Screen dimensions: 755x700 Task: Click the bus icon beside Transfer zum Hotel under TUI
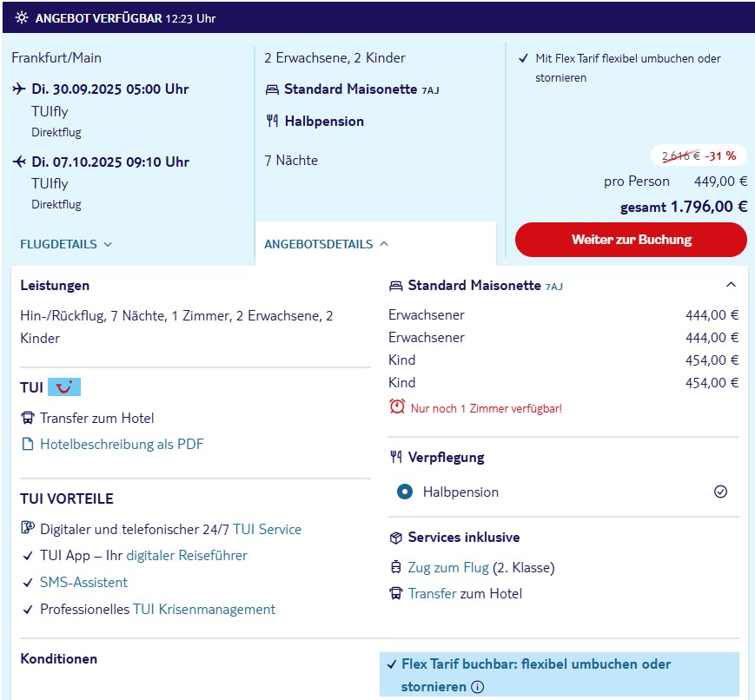[28, 418]
